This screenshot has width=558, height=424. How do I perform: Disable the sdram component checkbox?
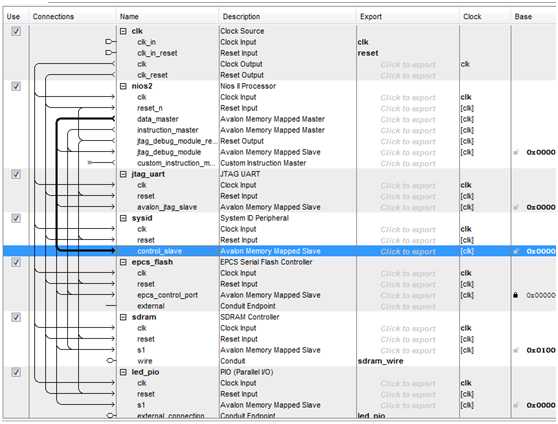click(x=16, y=317)
